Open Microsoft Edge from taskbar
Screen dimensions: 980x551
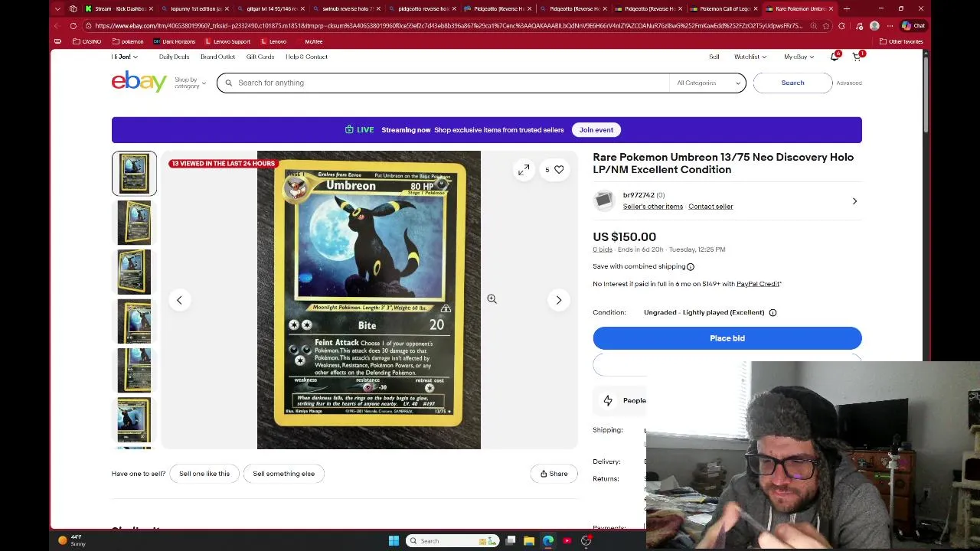pyautogui.click(x=548, y=541)
